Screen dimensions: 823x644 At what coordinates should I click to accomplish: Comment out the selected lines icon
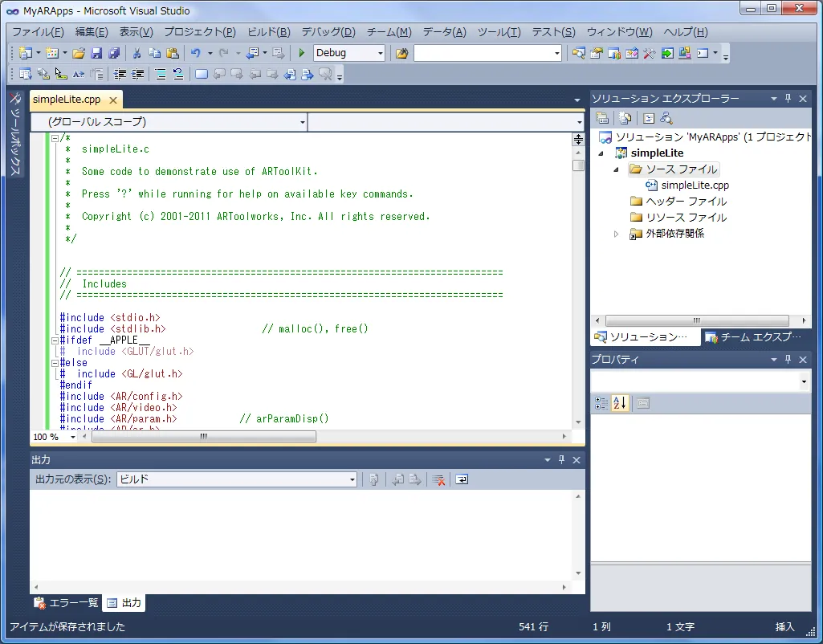click(161, 75)
